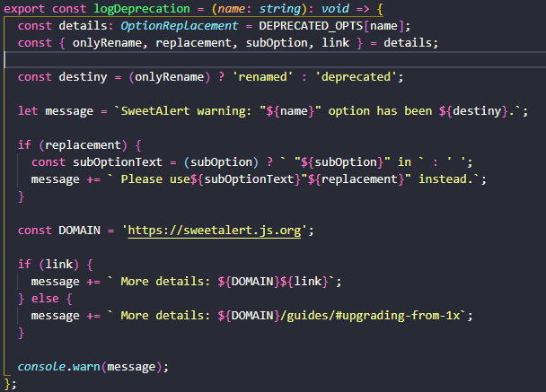Viewport: 546px width, 392px height.
Task: Click the 'deprecated' string literal
Action: pyautogui.click(x=356, y=77)
